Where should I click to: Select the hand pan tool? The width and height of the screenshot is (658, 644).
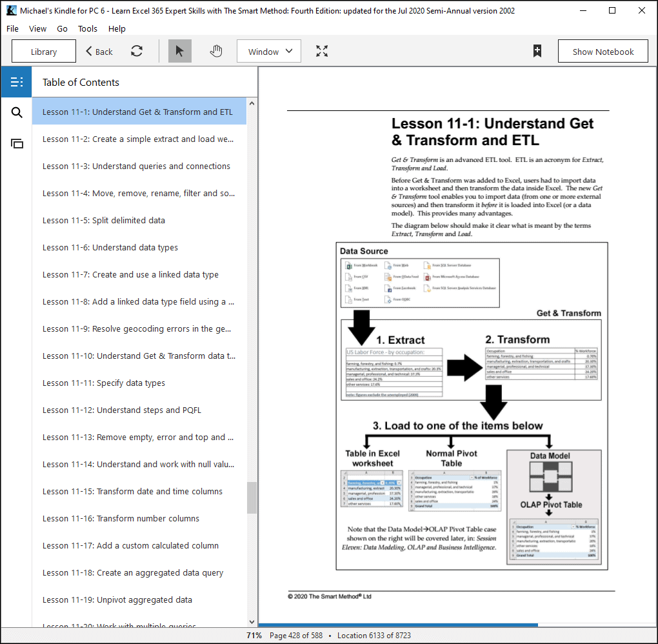(x=215, y=51)
